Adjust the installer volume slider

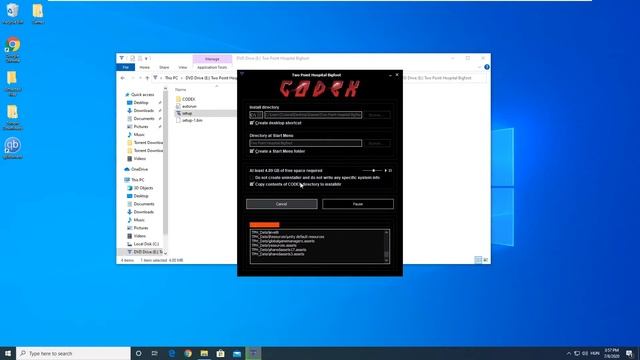(372, 171)
